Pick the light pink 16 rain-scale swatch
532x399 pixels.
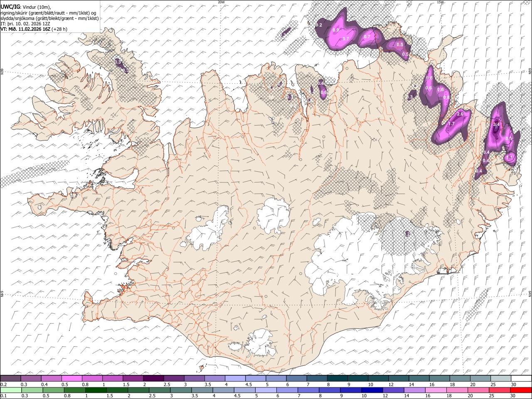click(x=435, y=390)
